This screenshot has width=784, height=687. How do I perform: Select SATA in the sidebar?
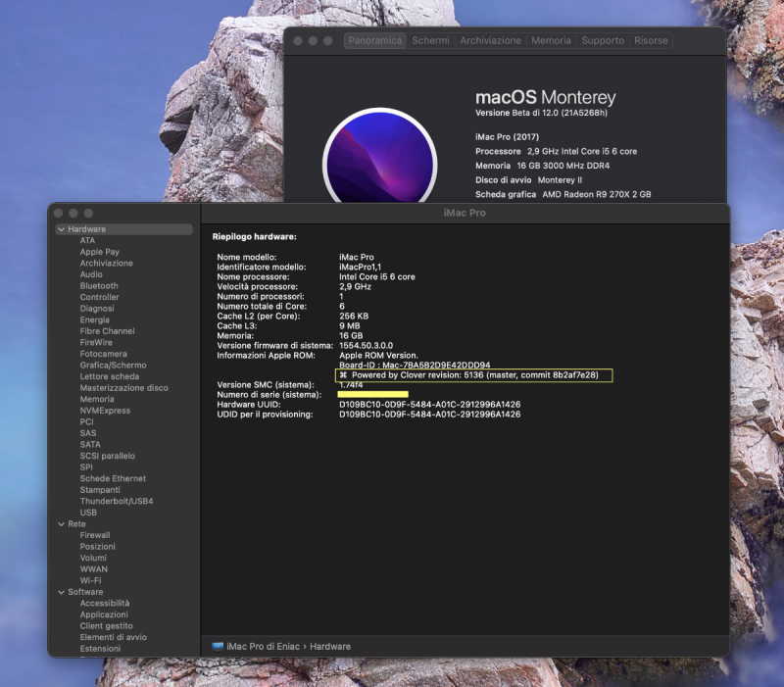90,445
